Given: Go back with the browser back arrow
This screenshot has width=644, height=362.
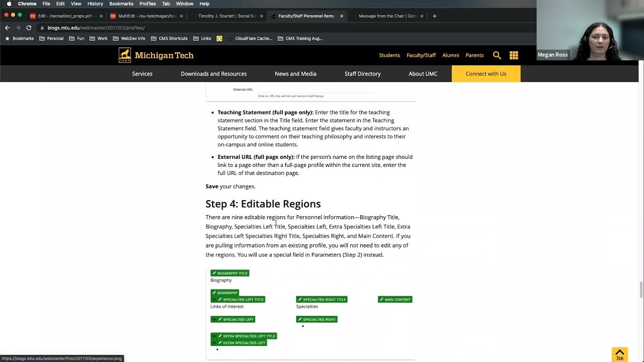Looking at the screenshot, I should click(7, 28).
